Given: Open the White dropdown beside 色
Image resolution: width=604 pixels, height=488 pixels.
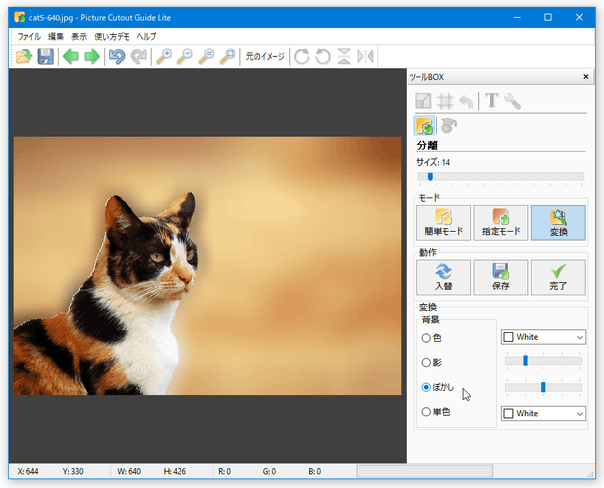Looking at the screenshot, I should click(x=543, y=337).
